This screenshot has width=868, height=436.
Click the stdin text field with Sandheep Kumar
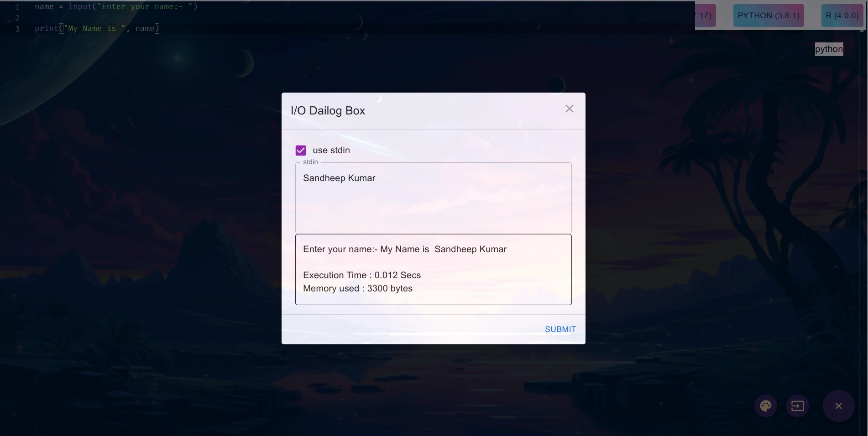pyautogui.click(x=433, y=198)
